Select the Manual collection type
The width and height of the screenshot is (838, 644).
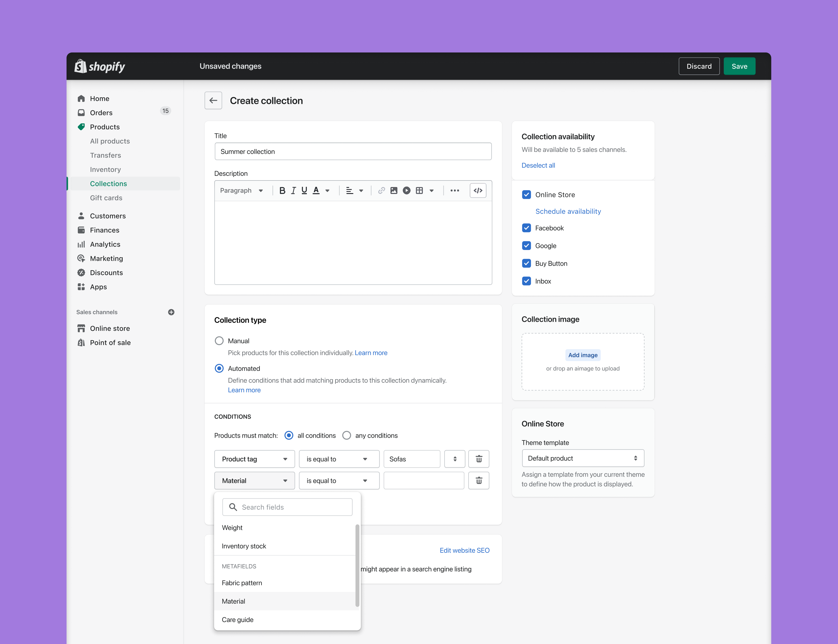[219, 341]
